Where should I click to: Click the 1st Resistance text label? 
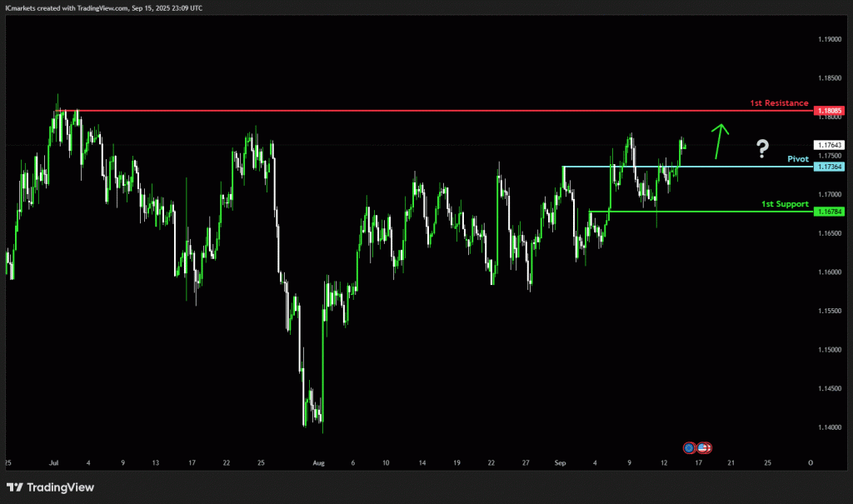pyautogui.click(x=779, y=102)
